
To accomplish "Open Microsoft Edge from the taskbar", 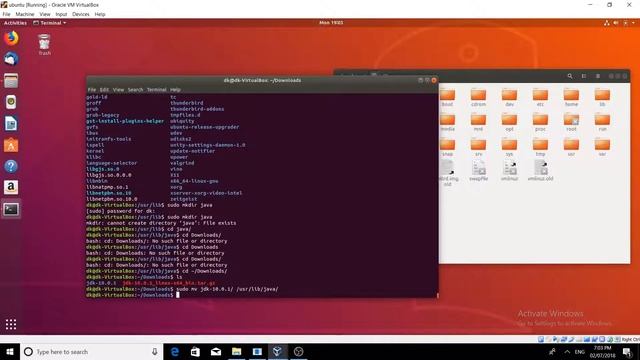I will (175, 351).
